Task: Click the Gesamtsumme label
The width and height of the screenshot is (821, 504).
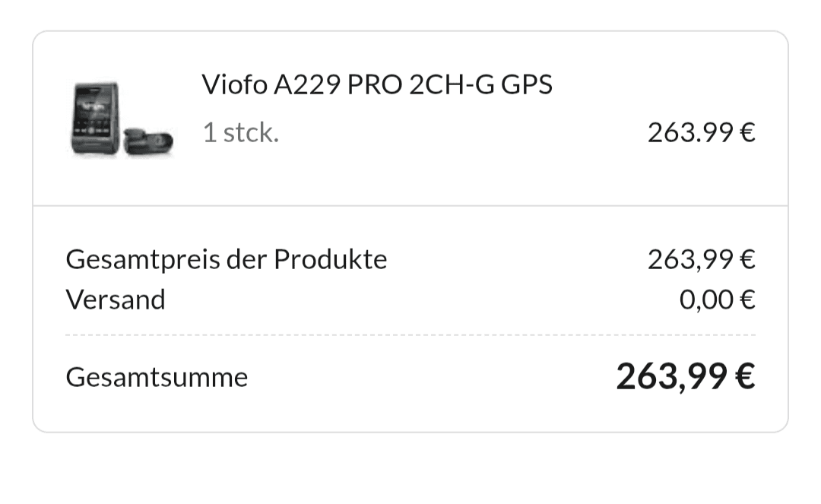Action: click(157, 377)
